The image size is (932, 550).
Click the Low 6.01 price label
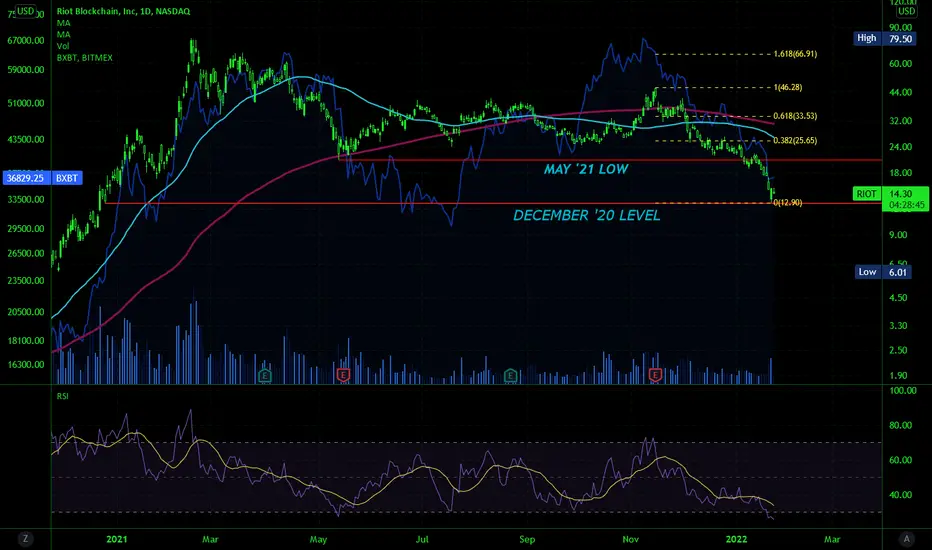click(883, 272)
